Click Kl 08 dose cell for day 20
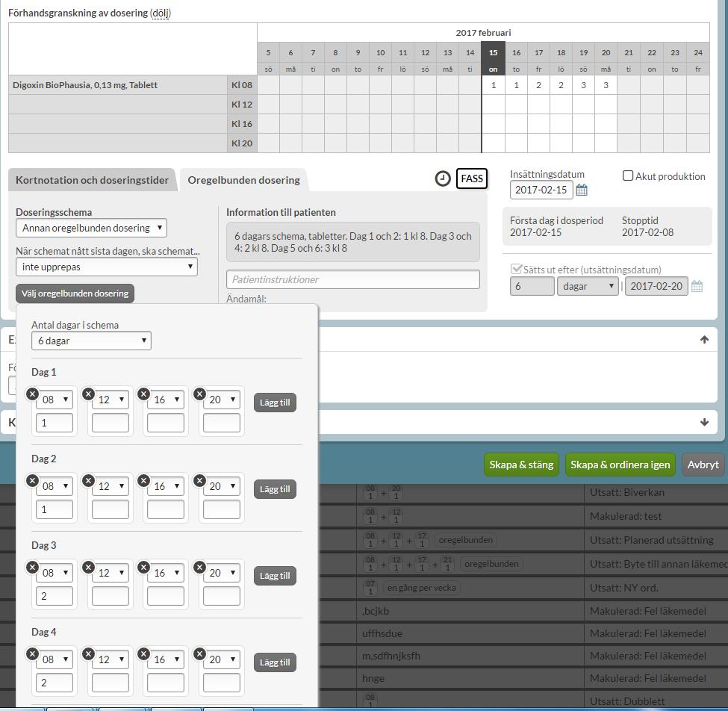 [x=606, y=85]
